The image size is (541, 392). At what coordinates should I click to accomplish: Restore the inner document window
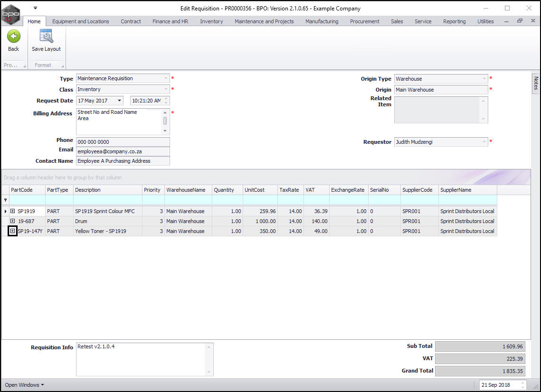pyautogui.click(x=520, y=21)
